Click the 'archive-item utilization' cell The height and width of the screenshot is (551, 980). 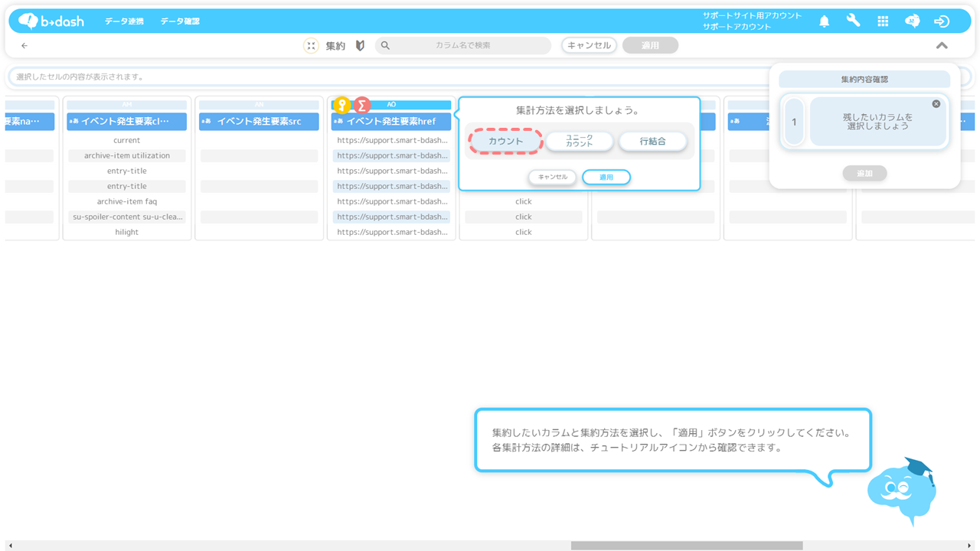(127, 155)
